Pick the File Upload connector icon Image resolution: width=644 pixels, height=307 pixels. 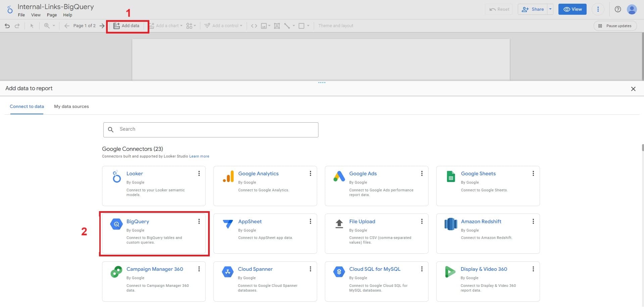[339, 224]
